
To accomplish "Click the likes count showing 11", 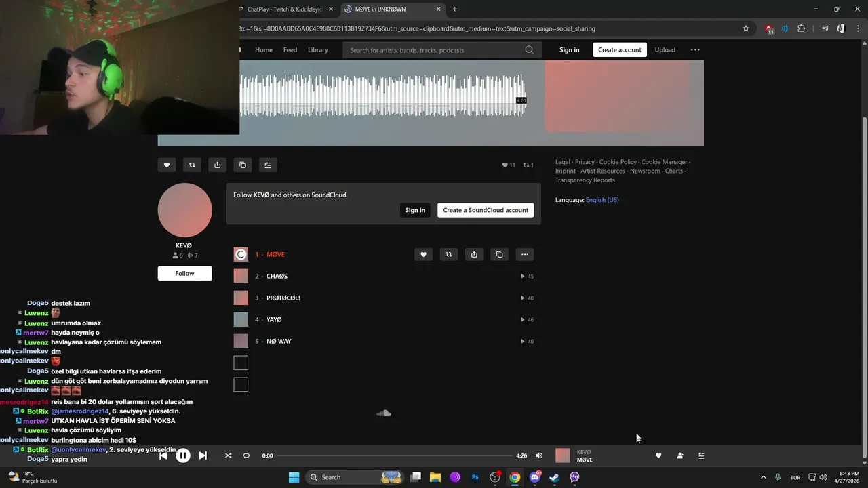I will point(509,165).
